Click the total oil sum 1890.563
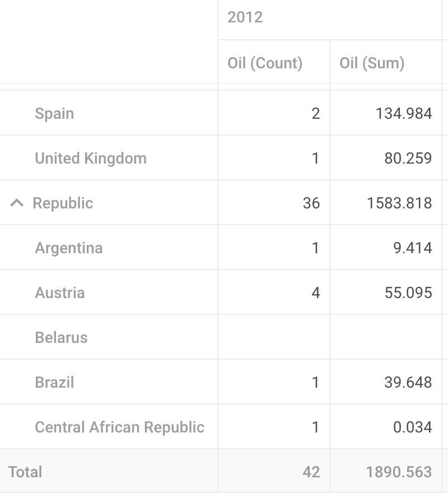448x493 pixels. (386, 471)
